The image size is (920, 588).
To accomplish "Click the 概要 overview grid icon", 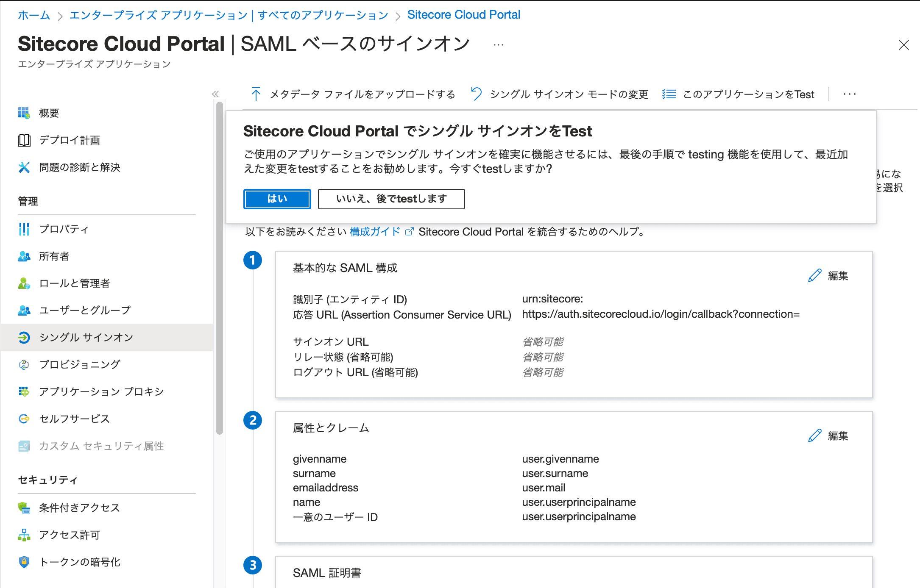I will click(x=24, y=113).
